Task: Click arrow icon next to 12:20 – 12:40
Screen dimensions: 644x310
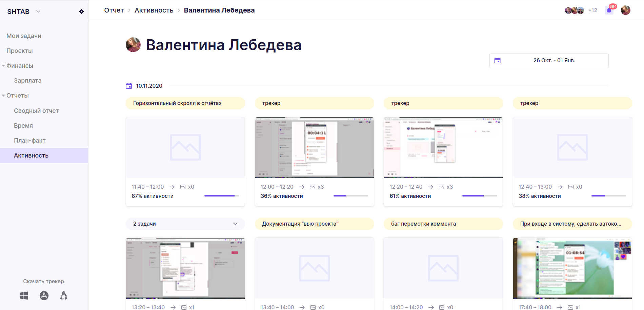Action: [431, 187]
